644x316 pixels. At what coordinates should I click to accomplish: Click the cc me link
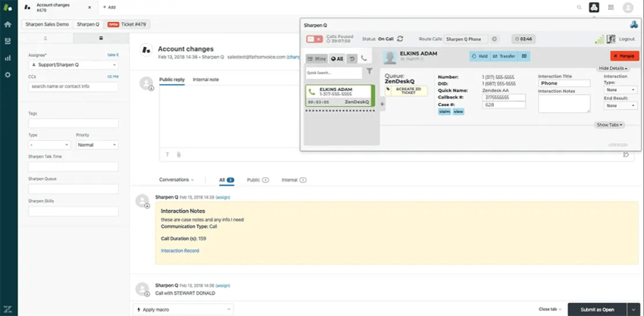(x=113, y=77)
